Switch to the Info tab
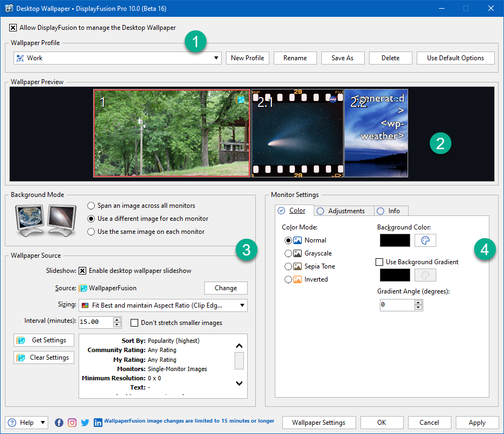Viewport: 504px width, 434px height. 391,211
